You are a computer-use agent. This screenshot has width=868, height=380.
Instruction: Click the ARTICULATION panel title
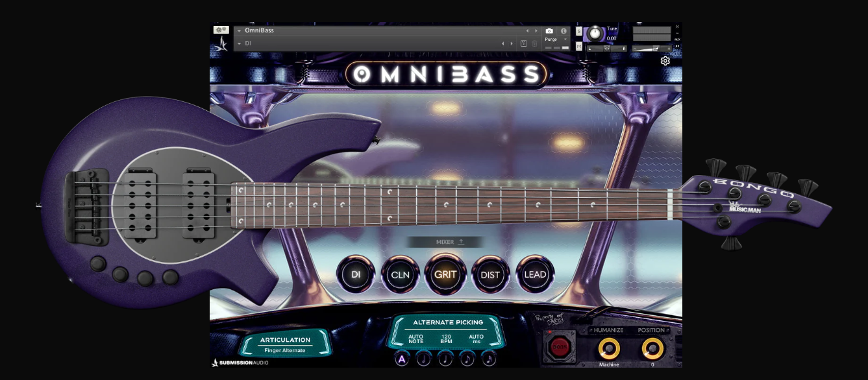286,340
